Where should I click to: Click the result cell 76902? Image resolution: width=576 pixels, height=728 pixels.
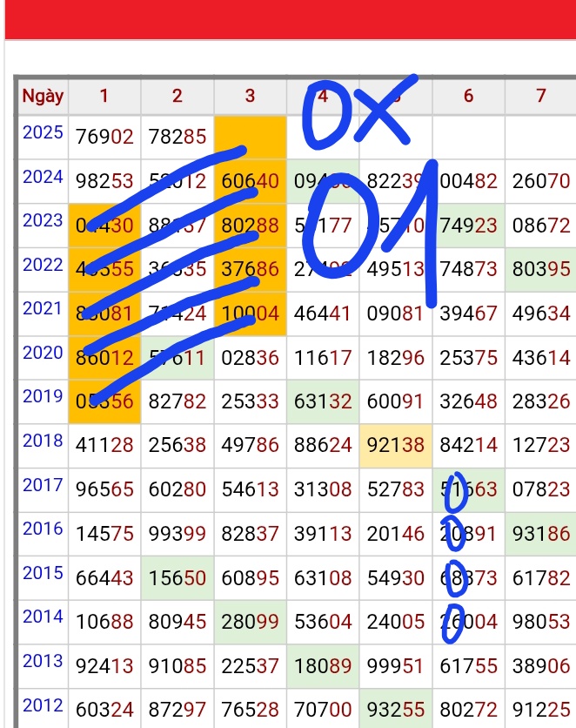coord(104,137)
